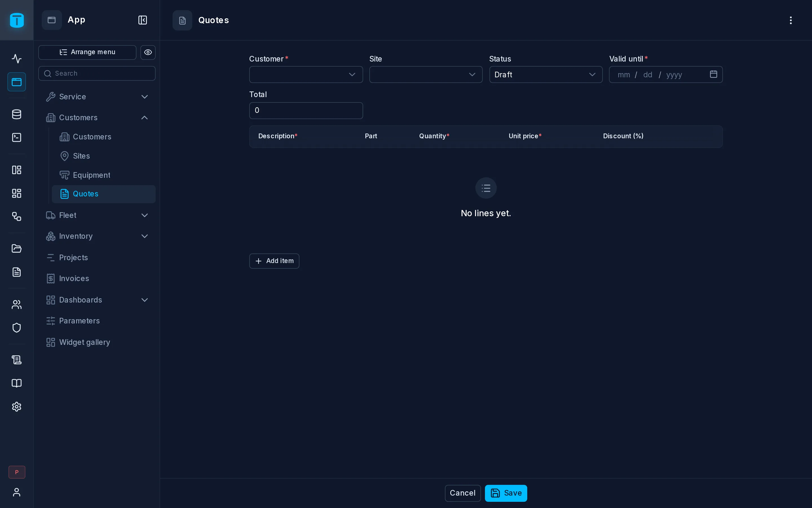This screenshot has height=508, width=812.
Task: Open the book documentation icon in rail
Action: pos(17,383)
